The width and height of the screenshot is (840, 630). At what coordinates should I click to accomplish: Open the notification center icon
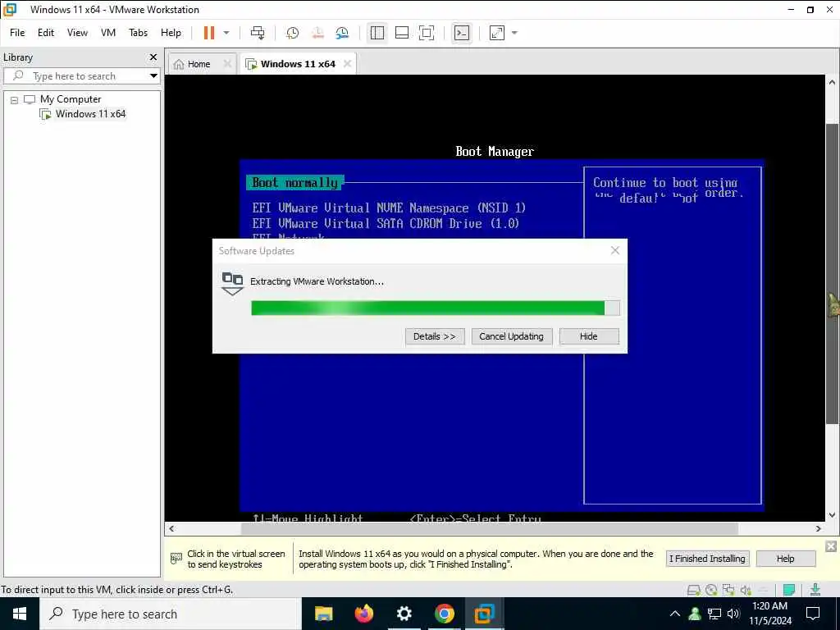tap(813, 614)
